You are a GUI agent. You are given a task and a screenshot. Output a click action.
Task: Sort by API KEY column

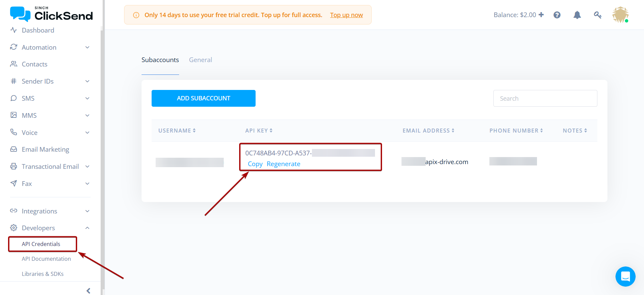259,131
